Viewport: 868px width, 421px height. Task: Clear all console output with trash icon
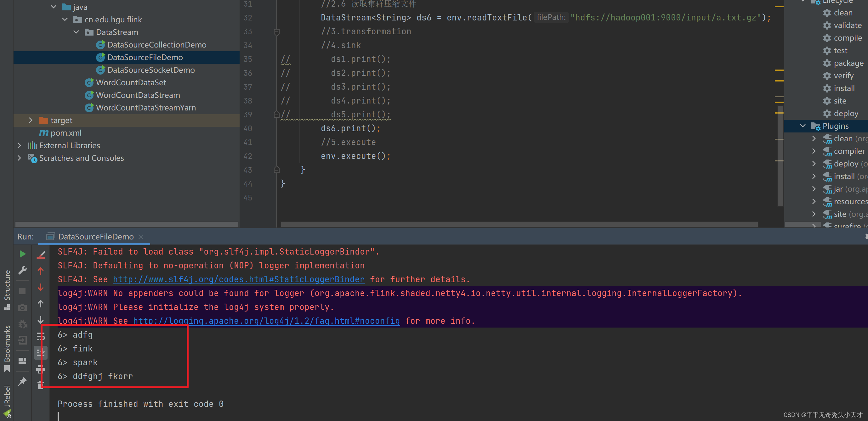[x=41, y=384]
